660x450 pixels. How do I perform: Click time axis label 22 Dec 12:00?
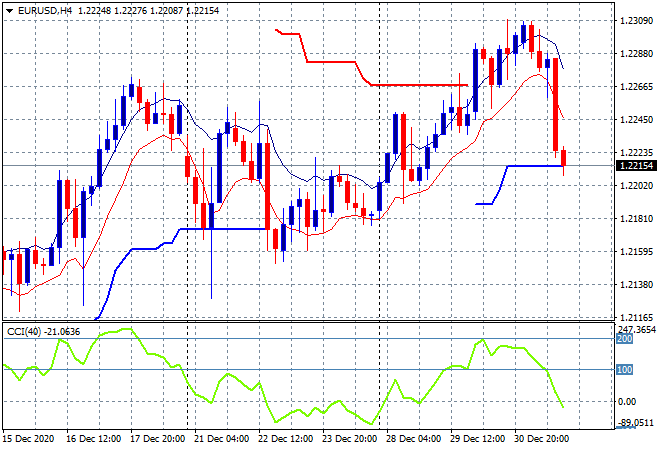[x=285, y=439]
